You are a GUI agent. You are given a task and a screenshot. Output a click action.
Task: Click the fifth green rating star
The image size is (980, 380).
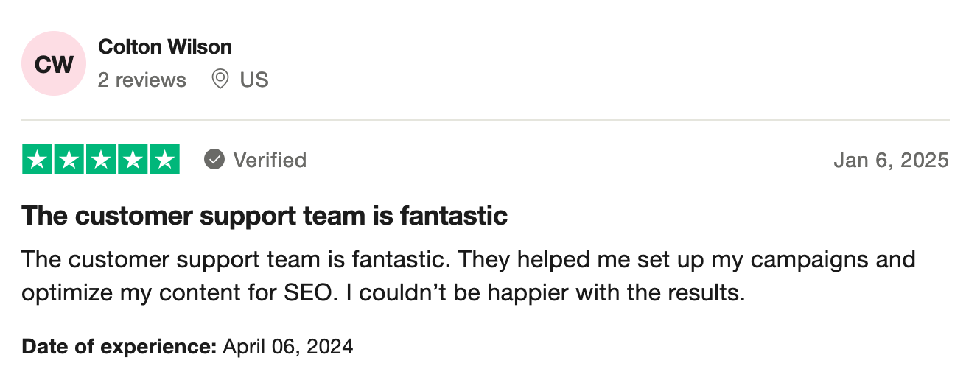click(x=164, y=159)
